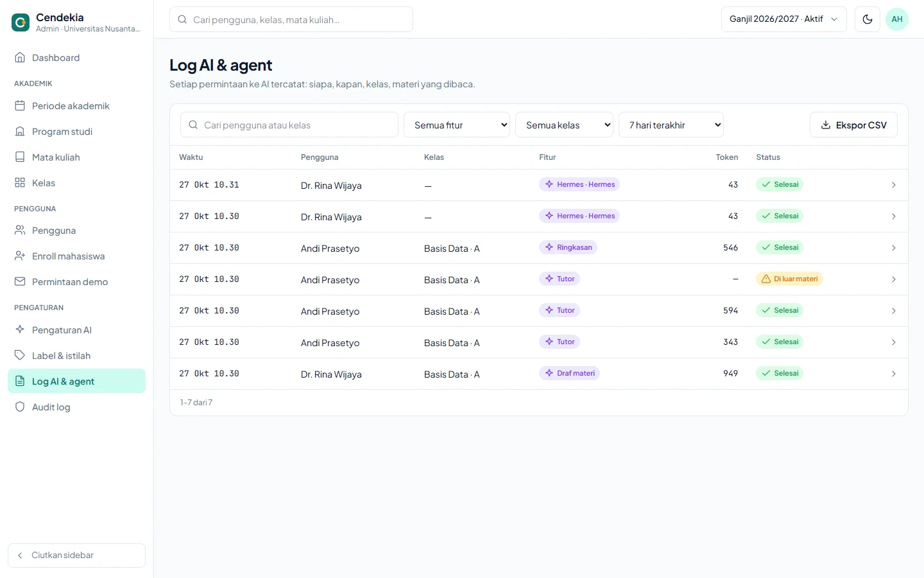Screen dimensions: 924x578
Task: Expand the 27 Okt 10.31 log row chevron
Action: [x=893, y=185]
